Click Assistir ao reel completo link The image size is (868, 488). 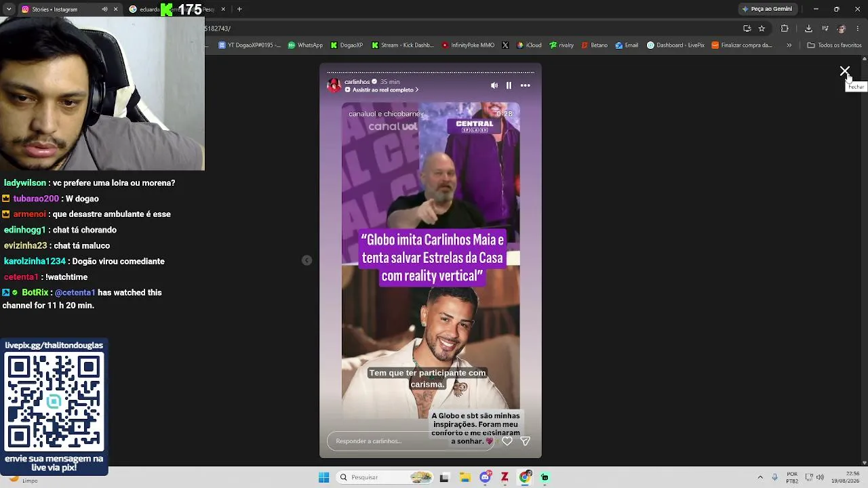click(x=383, y=90)
